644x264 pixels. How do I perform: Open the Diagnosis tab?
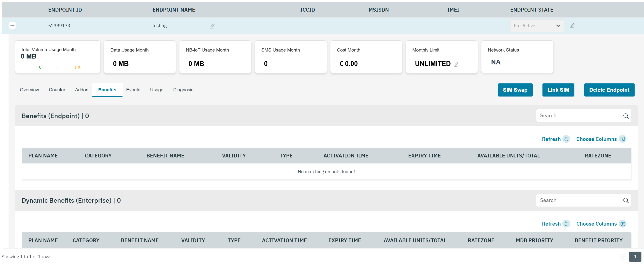tap(183, 90)
